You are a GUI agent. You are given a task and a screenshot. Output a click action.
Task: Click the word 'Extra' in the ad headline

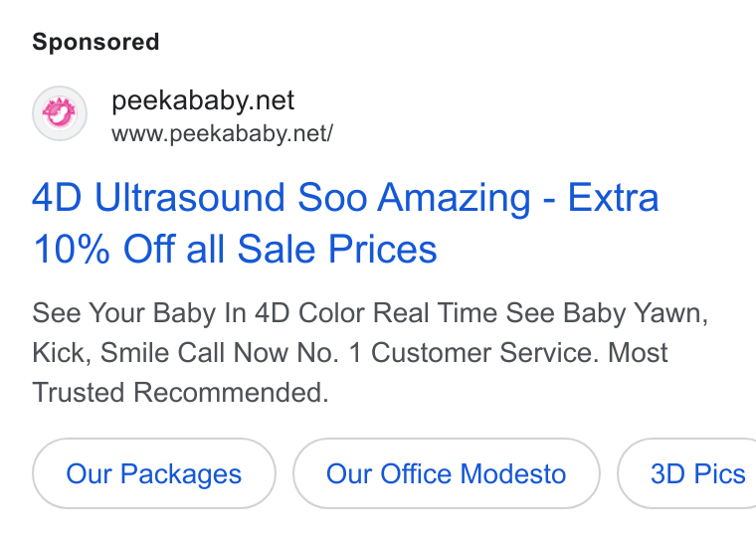tap(613, 197)
